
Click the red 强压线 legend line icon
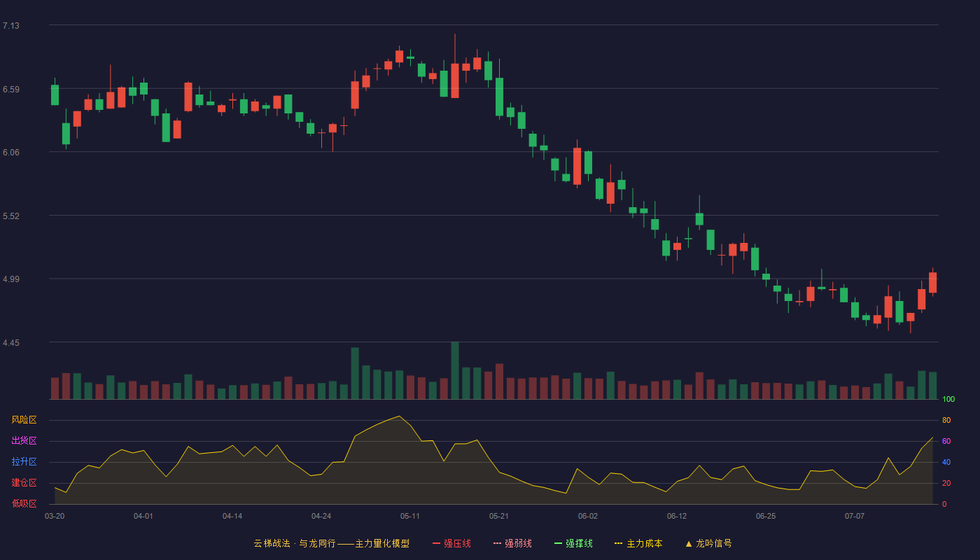pyautogui.click(x=437, y=543)
